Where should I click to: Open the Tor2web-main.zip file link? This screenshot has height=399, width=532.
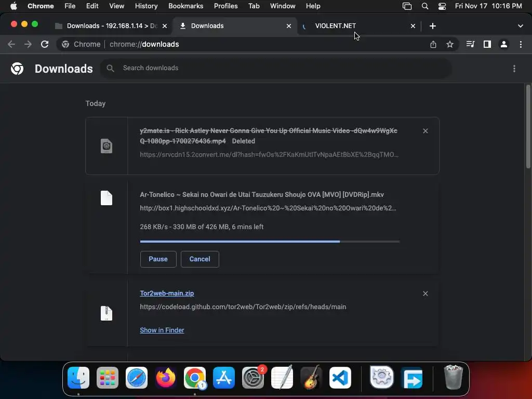[x=167, y=293]
